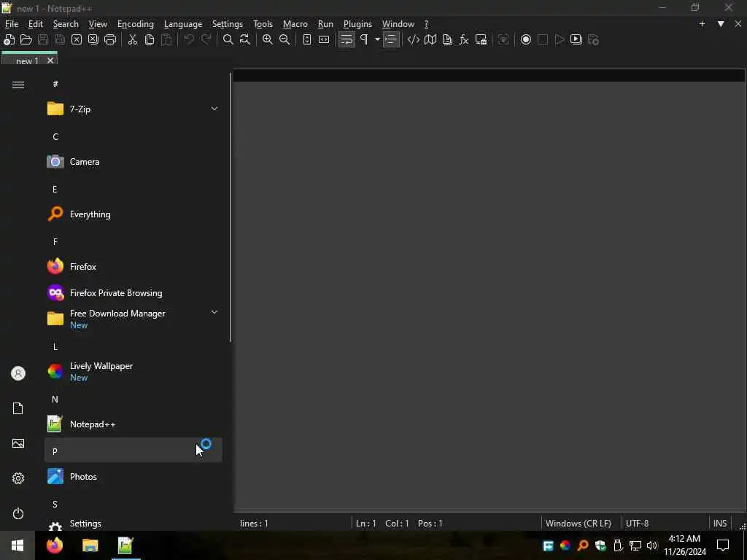Open Firefox Private Browsing from Start menu
This screenshot has width=747, height=560.
point(133,293)
